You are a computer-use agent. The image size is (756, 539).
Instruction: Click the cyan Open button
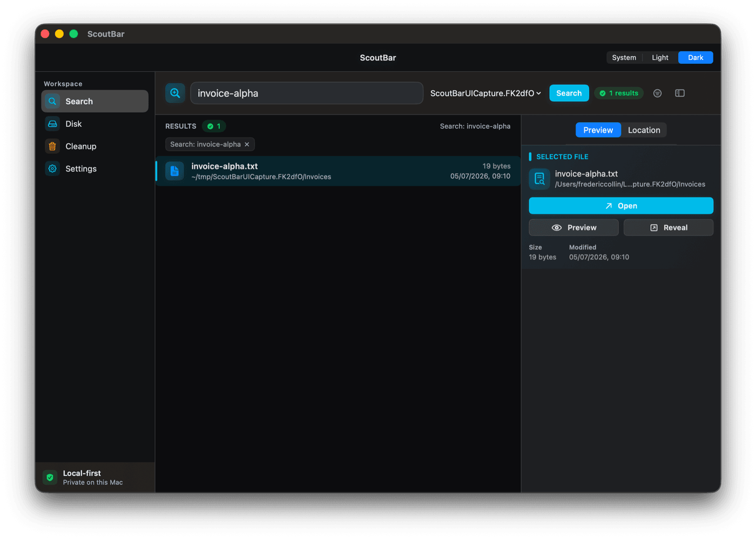pos(621,206)
